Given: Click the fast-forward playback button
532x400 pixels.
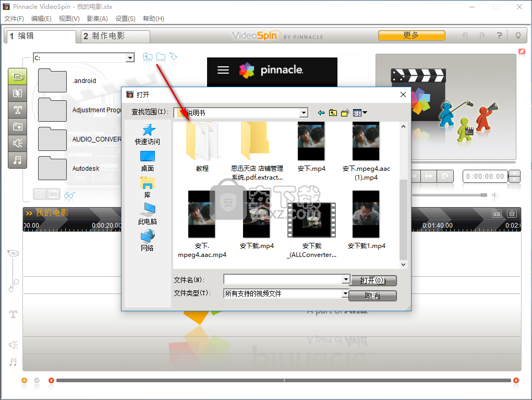Looking at the screenshot, I should 429,176.
